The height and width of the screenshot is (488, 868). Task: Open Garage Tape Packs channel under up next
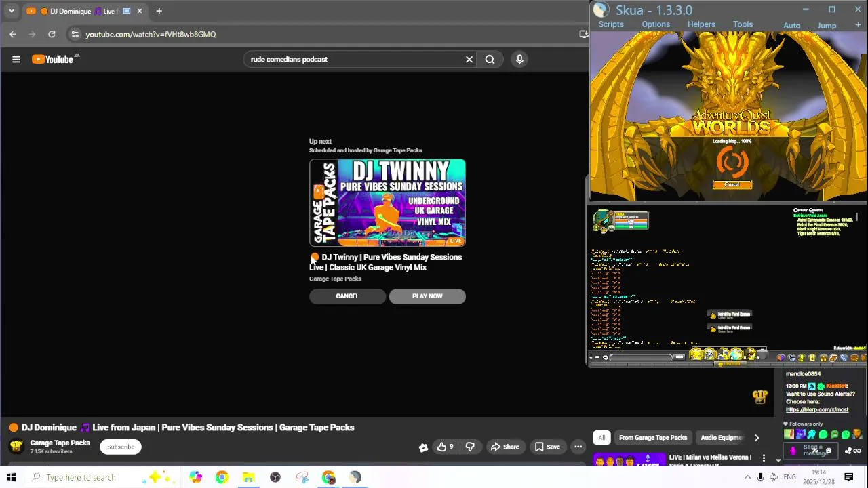(x=335, y=279)
